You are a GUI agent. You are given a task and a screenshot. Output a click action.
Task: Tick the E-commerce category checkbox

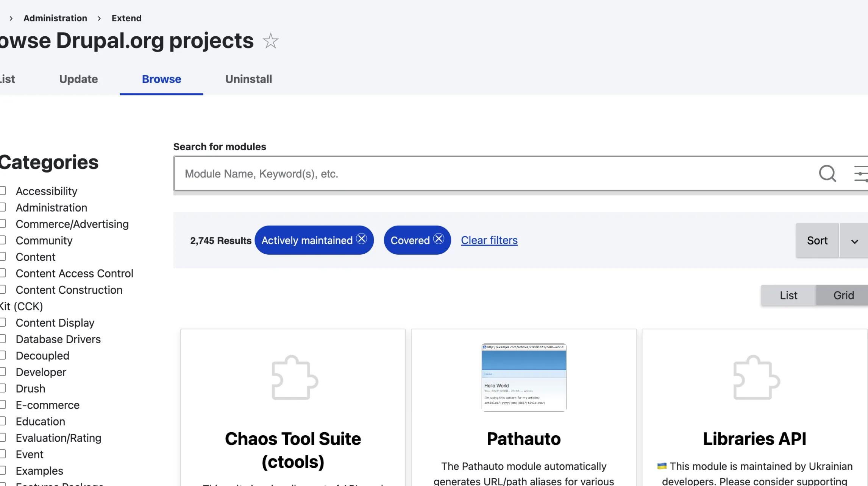[3, 405]
